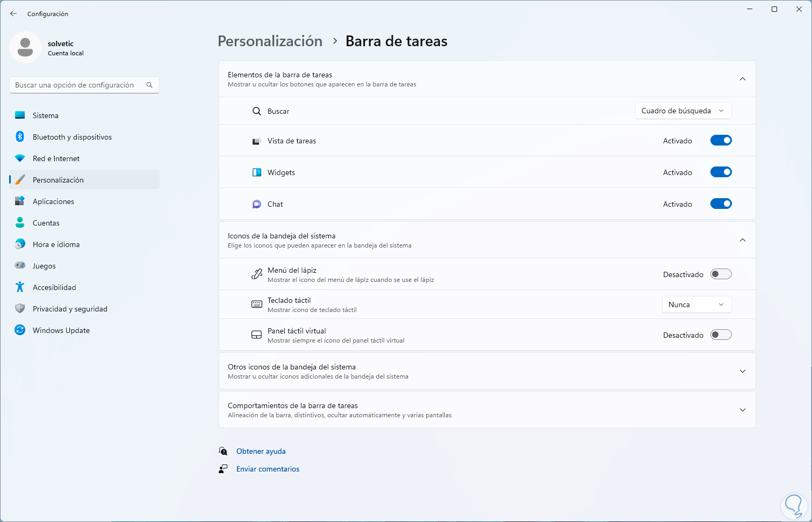The width and height of the screenshot is (812, 522).
Task: Click the Juegos controller icon
Action: [20, 265]
